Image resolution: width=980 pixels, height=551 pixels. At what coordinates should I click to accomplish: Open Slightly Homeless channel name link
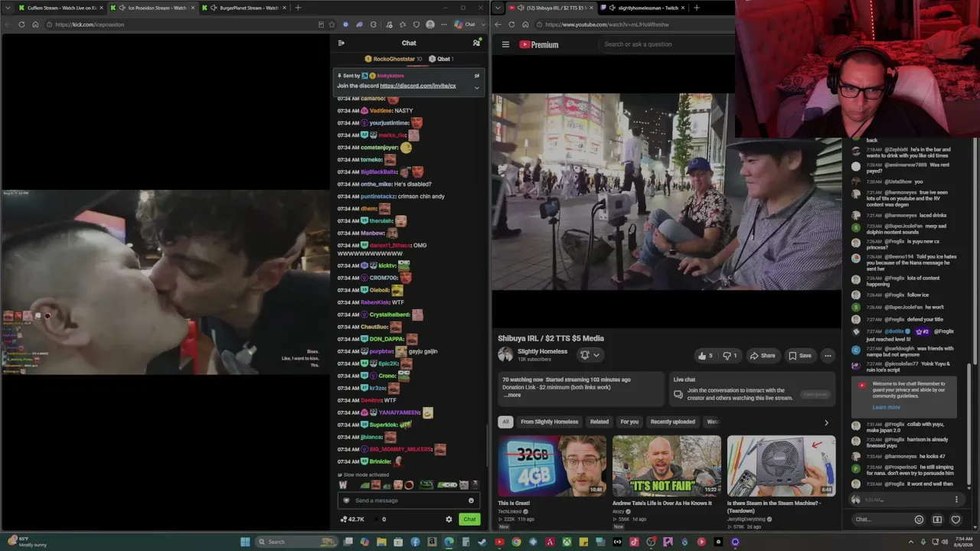[542, 351]
